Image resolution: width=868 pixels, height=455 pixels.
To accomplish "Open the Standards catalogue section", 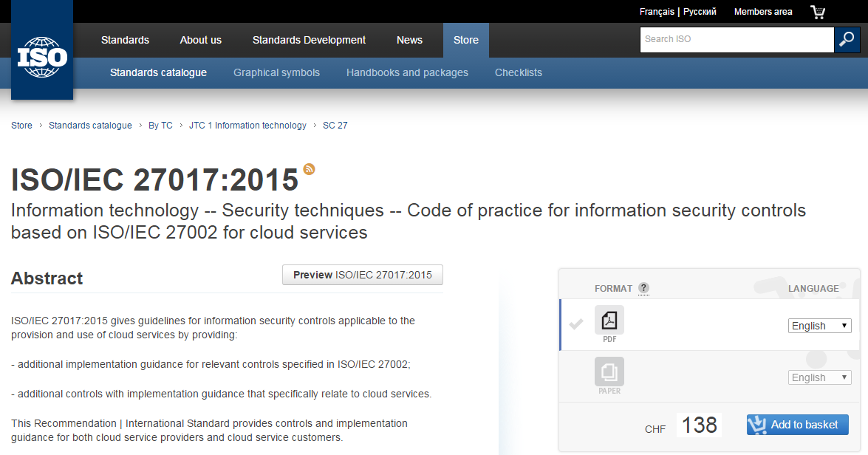I will click(158, 72).
